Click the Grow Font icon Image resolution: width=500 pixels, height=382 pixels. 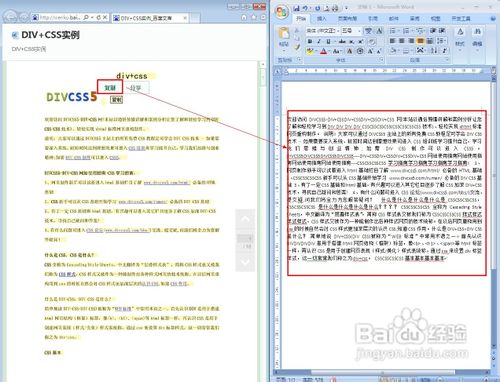click(x=370, y=51)
